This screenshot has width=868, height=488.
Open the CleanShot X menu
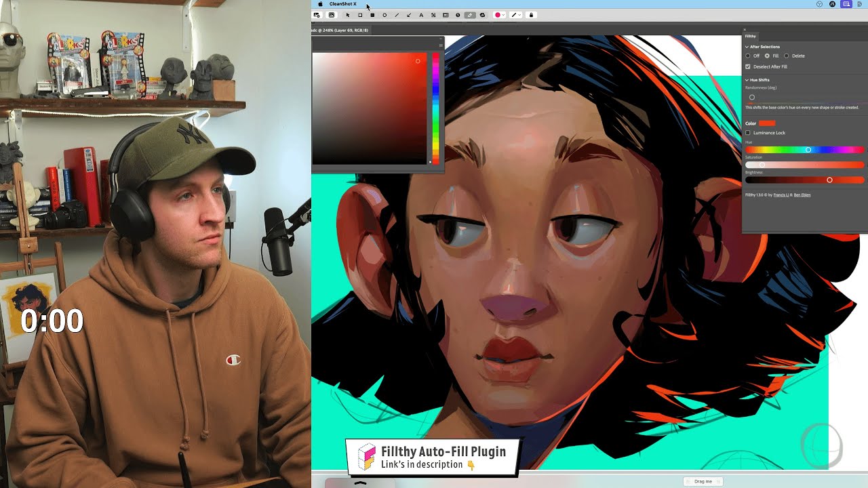[342, 4]
